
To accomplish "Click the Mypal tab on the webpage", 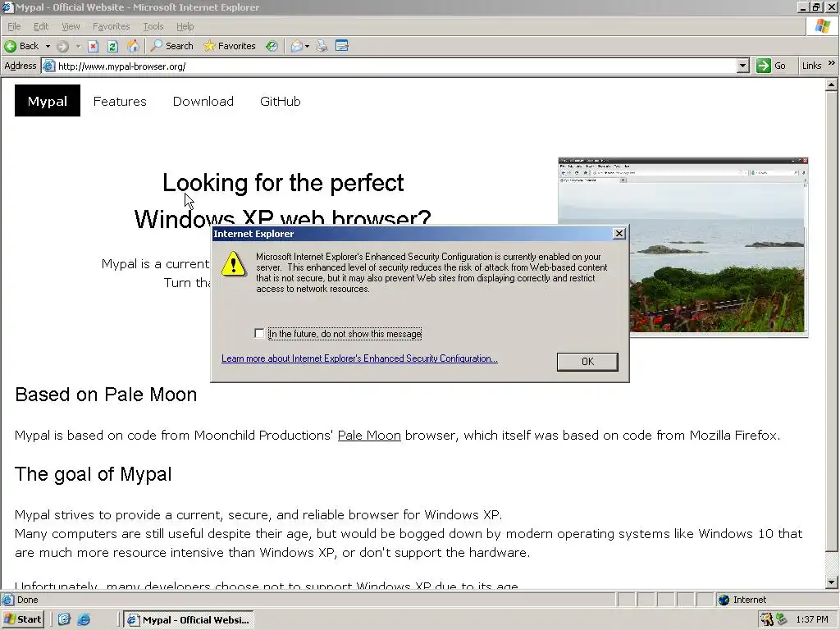I will coord(47,101).
